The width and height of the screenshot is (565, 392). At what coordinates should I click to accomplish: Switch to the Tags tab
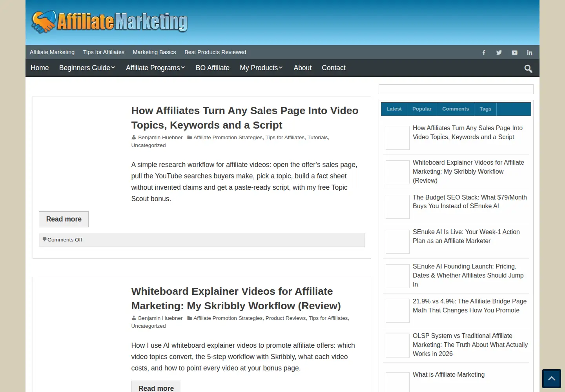click(485, 109)
